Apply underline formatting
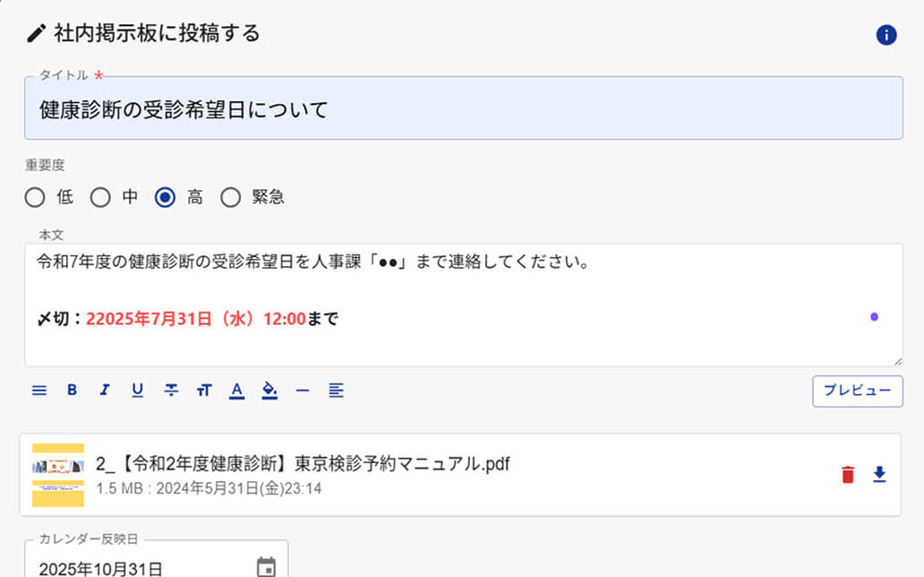 click(137, 390)
